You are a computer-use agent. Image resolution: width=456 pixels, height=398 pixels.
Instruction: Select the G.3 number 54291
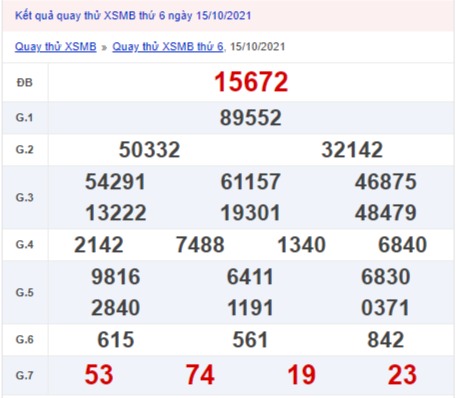(x=115, y=182)
